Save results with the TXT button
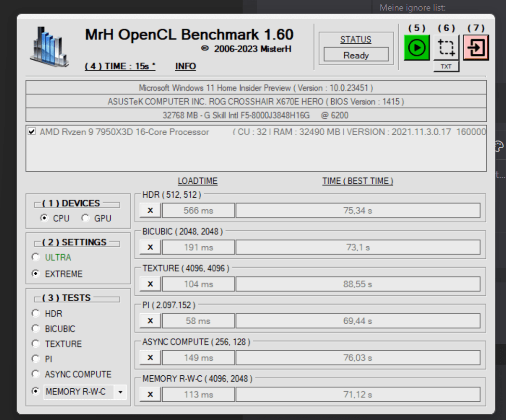This screenshot has width=506, height=420. (x=446, y=66)
